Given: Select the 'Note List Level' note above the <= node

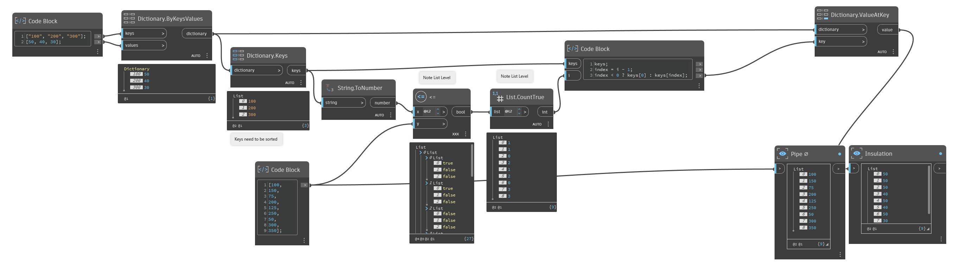Looking at the screenshot, I should click(x=437, y=78).
